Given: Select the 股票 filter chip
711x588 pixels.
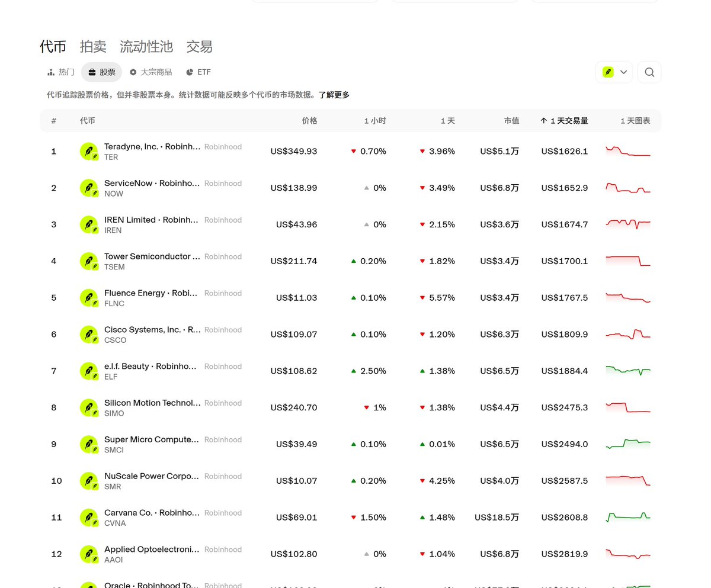Looking at the screenshot, I should coord(101,72).
